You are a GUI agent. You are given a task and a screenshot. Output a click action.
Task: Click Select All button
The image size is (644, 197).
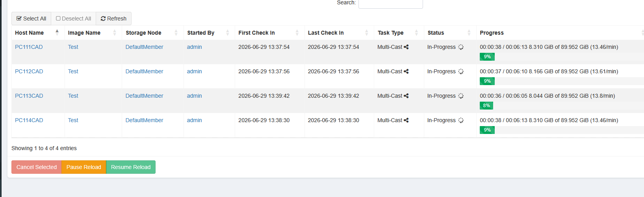click(x=32, y=19)
